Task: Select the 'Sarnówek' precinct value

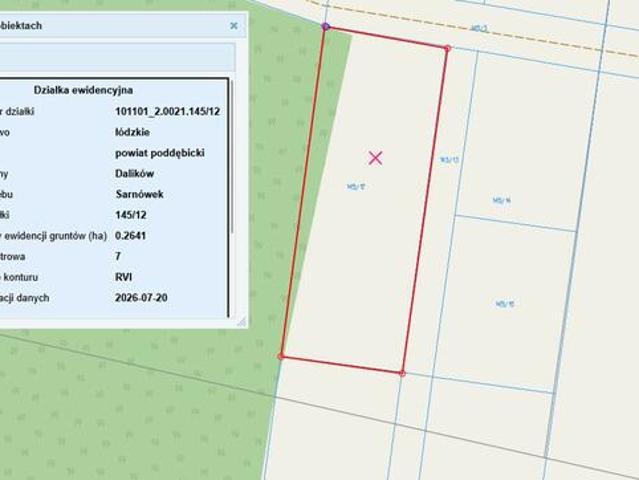Action: coord(139,194)
